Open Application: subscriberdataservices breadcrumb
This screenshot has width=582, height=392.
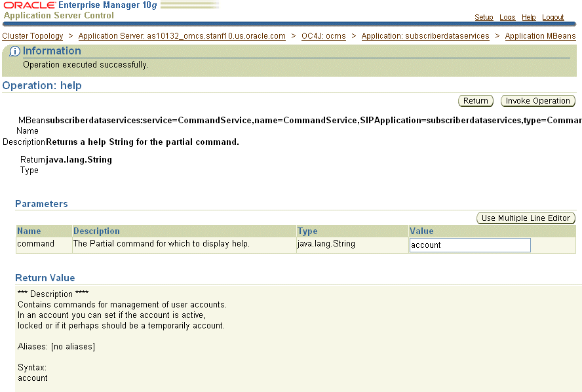click(425, 36)
